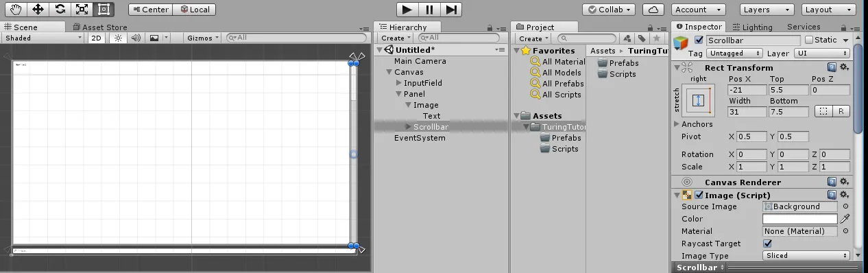Open the Collab dropdown
Image resolution: width=868 pixels, height=273 pixels.
tap(609, 10)
